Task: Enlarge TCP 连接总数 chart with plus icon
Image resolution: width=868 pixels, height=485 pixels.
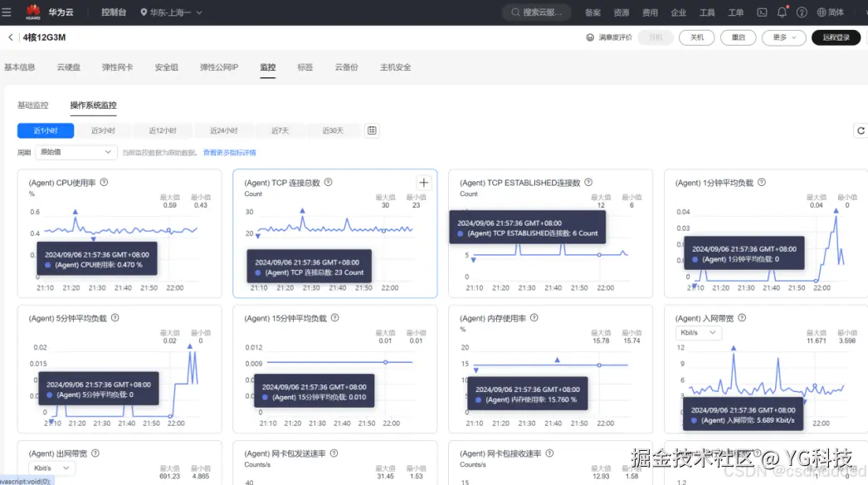Action: (423, 183)
